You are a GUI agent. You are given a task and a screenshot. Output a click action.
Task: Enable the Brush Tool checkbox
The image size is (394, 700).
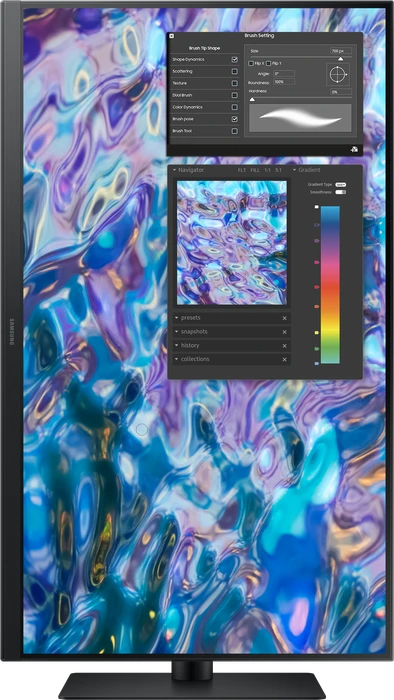235,131
